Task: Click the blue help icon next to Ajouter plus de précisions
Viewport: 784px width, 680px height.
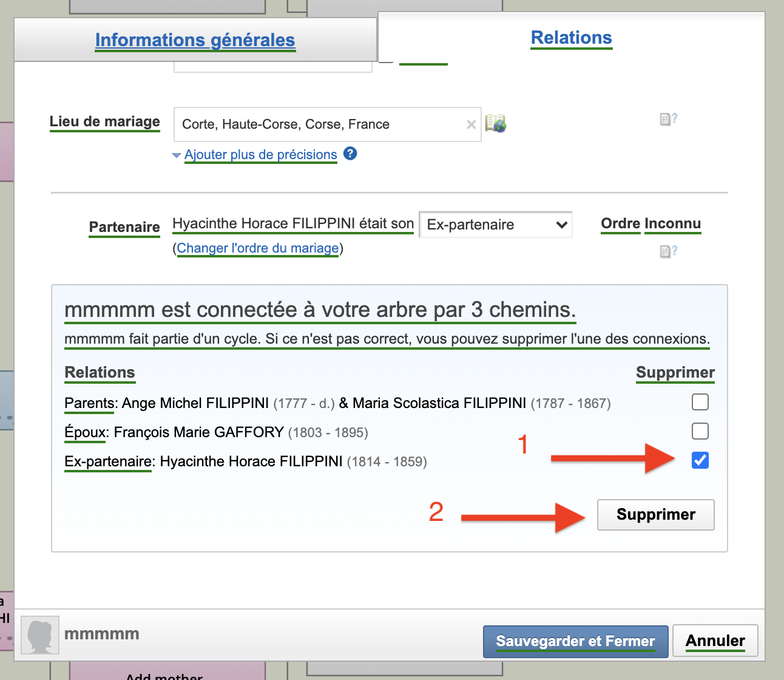Action: point(350,154)
